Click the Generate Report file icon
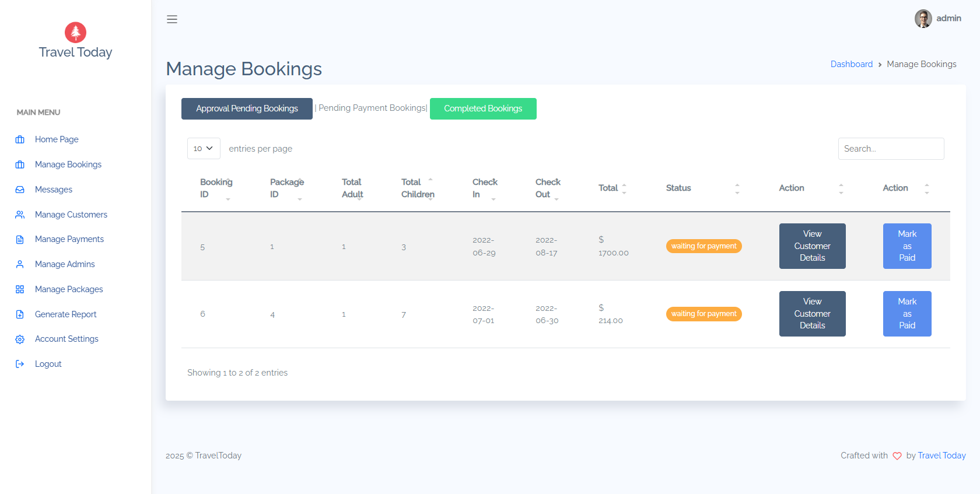Viewport: 980px width, 494px height. (20, 314)
